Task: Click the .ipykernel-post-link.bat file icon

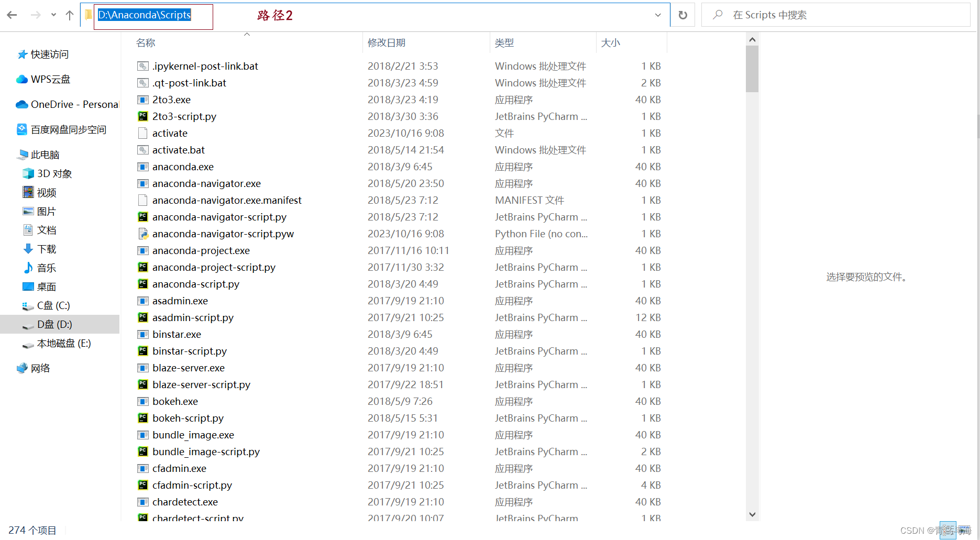Action: (143, 66)
